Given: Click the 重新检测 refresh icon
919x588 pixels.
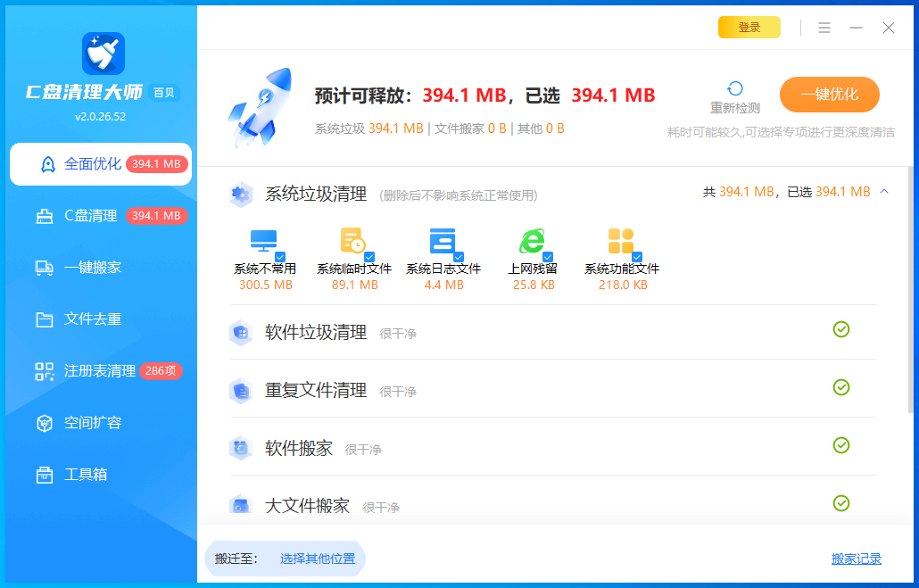Looking at the screenshot, I should (735, 88).
